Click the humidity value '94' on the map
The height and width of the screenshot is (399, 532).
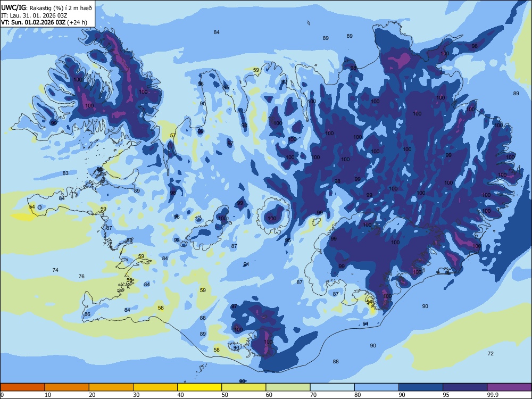365,323
